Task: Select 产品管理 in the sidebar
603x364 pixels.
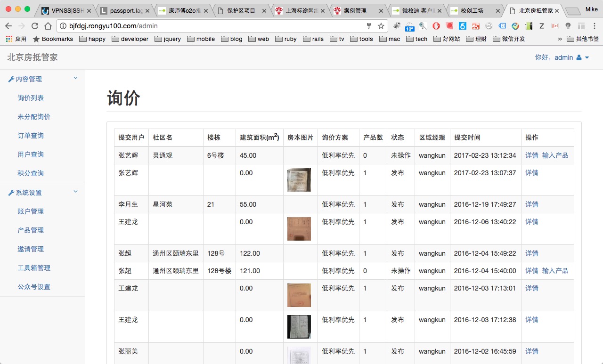Action: coord(31,230)
